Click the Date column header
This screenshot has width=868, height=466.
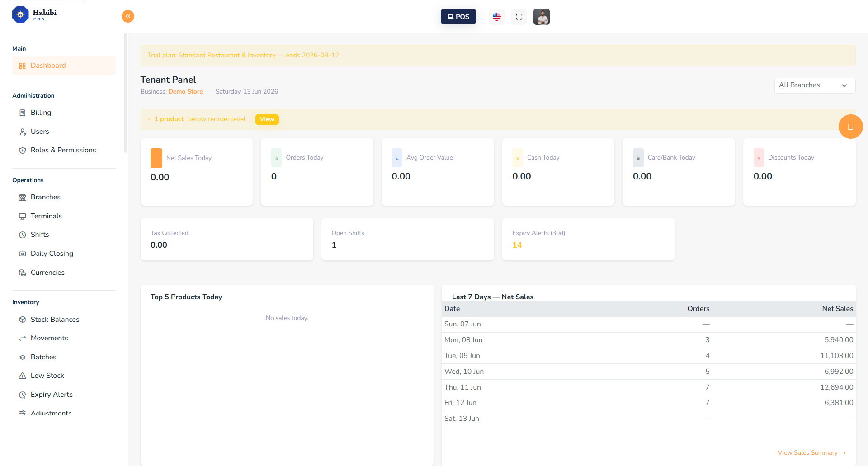click(452, 309)
